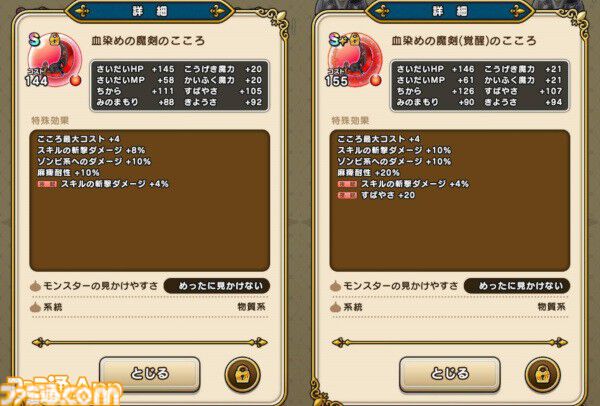The height and width of the screenshot is (406, 600).
Task: Toggle the lock button in right panel
Action: [542, 375]
